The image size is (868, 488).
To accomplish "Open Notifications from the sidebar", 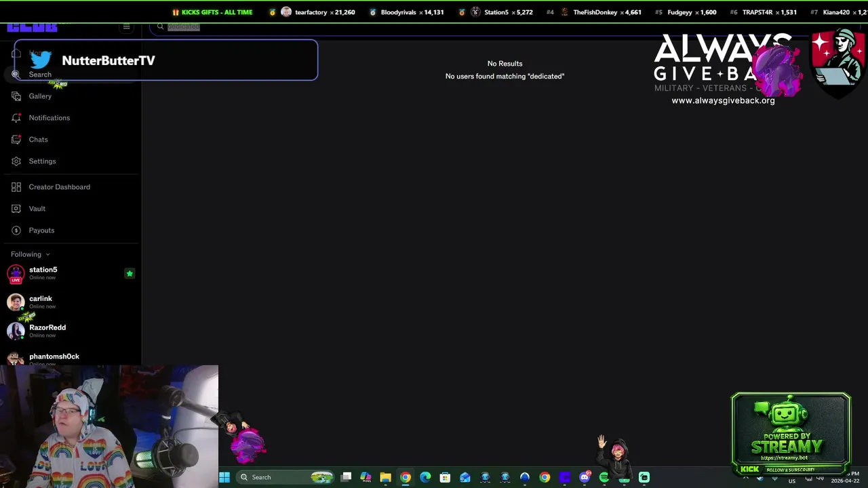I will [71, 118].
